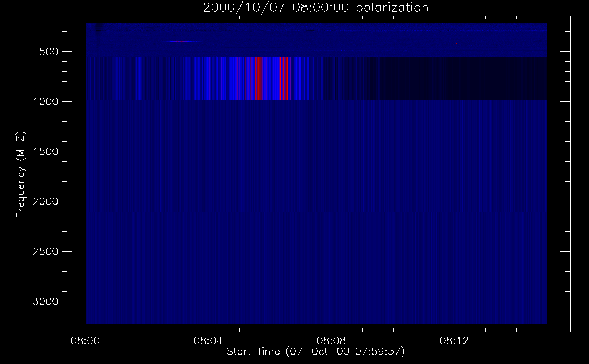Click the 2500 frequency tick label
Image resolution: width=589 pixels, height=364 pixels.
point(46,252)
